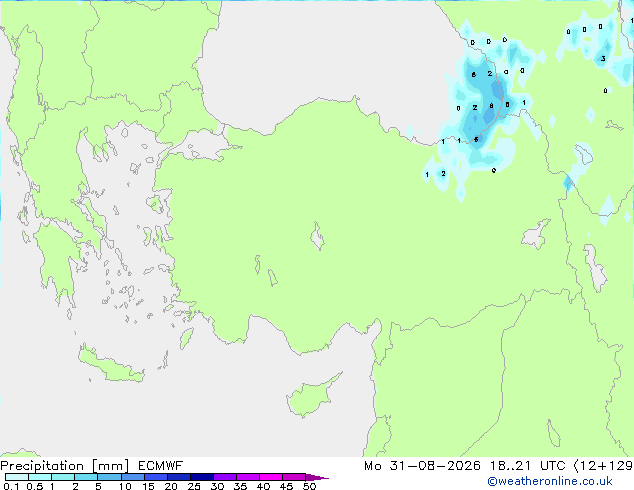Image resolution: width=634 pixels, height=490 pixels.
Task: Click the "50" legend scale label
Action: pos(309,486)
